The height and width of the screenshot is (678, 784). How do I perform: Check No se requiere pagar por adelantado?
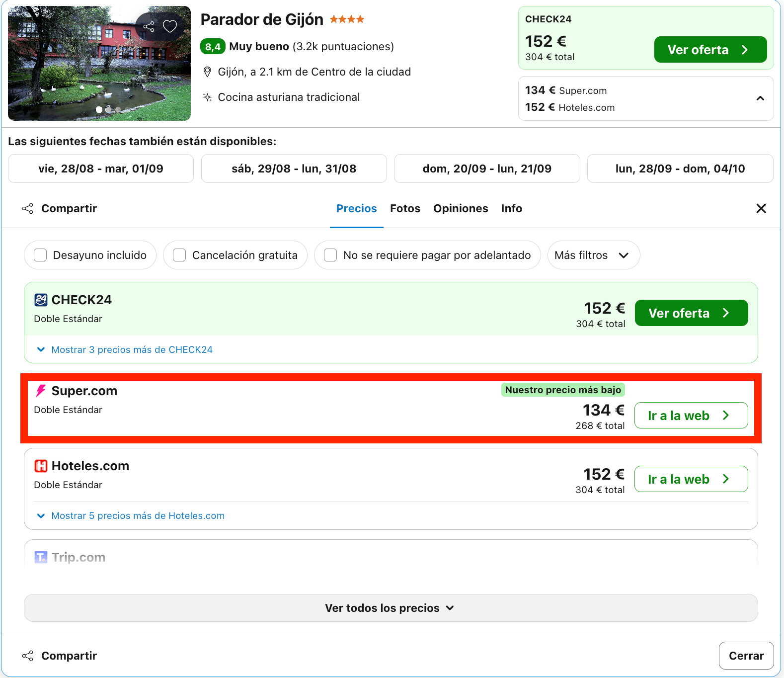pyautogui.click(x=330, y=255)
